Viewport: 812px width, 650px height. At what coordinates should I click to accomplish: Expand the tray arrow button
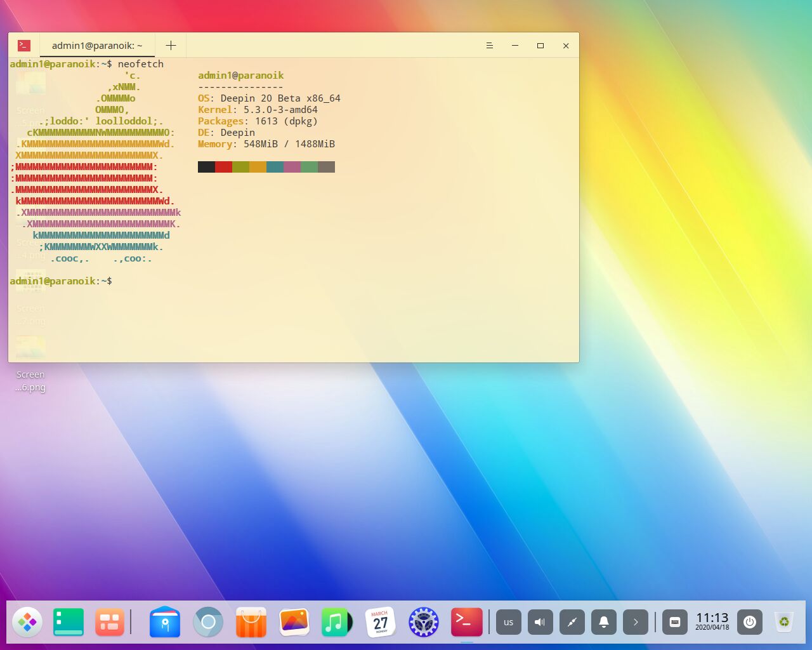pyautogui.click(x=636, y=622)
